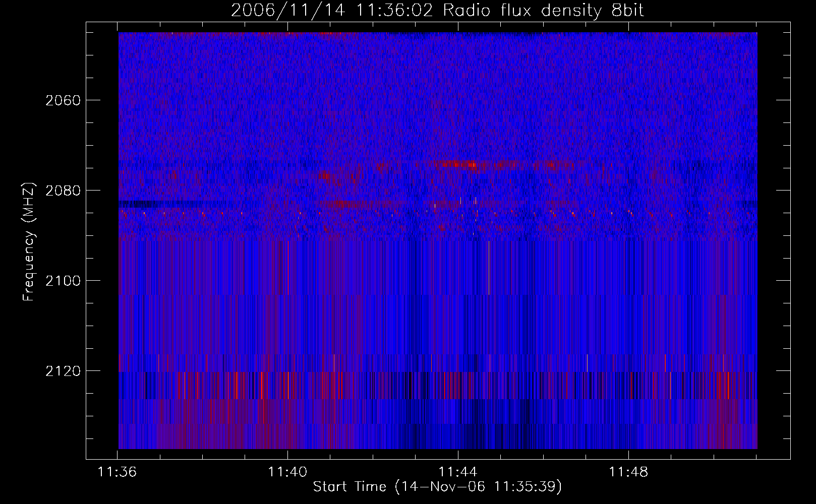
Task: Select the 2100 frequency tick label
Action: coord(63,281)
